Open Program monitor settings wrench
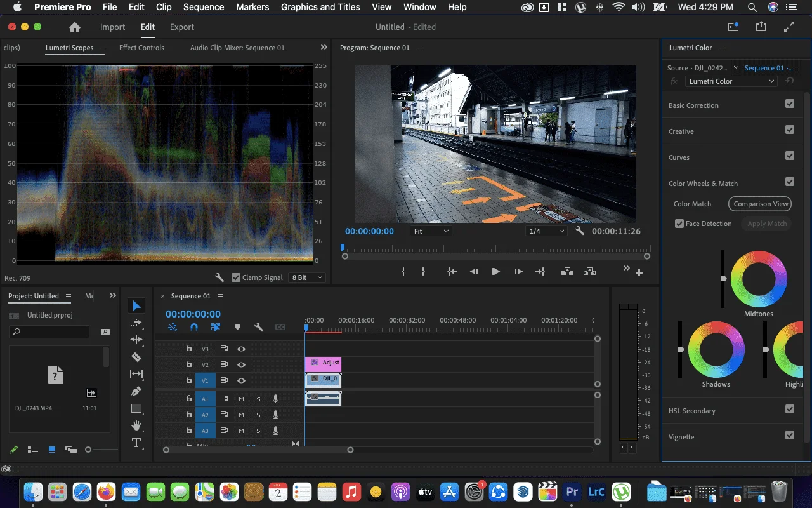812x508 pixels. (x=580, y=231)
